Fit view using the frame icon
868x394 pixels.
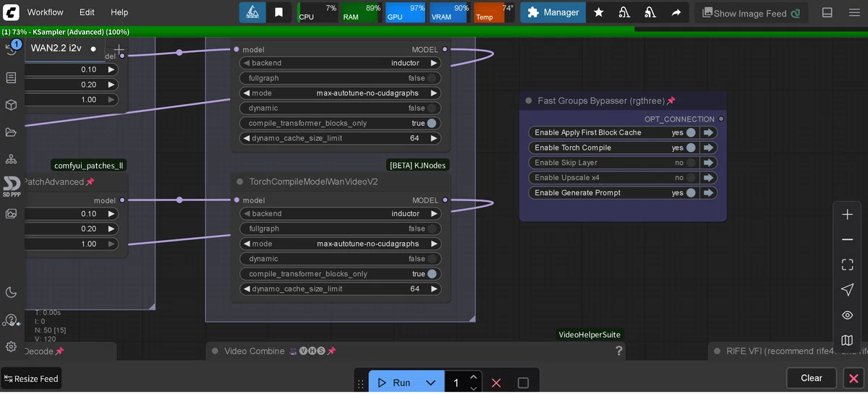point(847,265)
